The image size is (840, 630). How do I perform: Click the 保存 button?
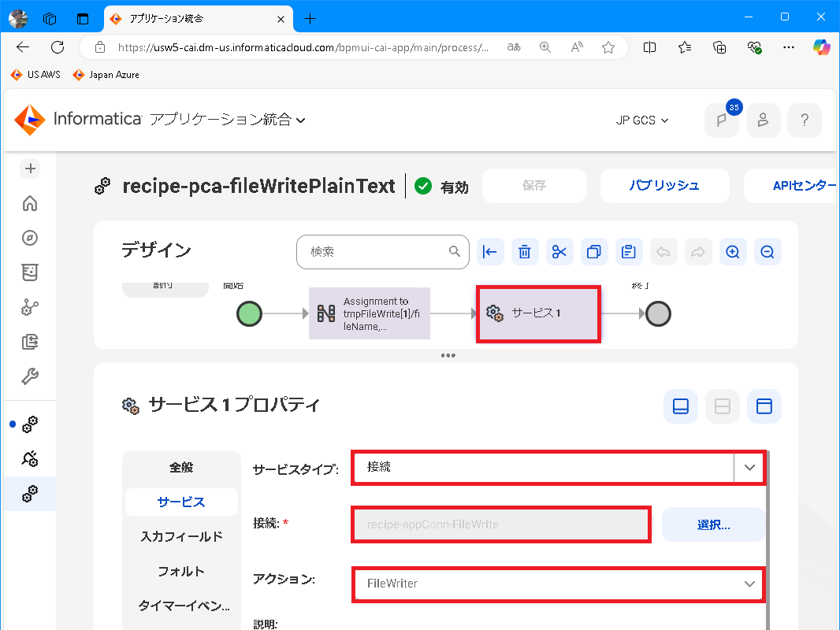[534, 186]
